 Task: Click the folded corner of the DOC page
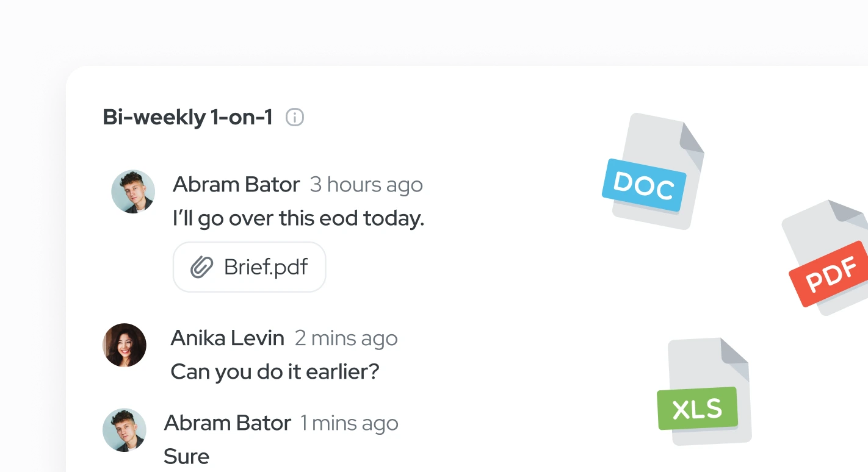pyautogui.click(x=692, y=139)
